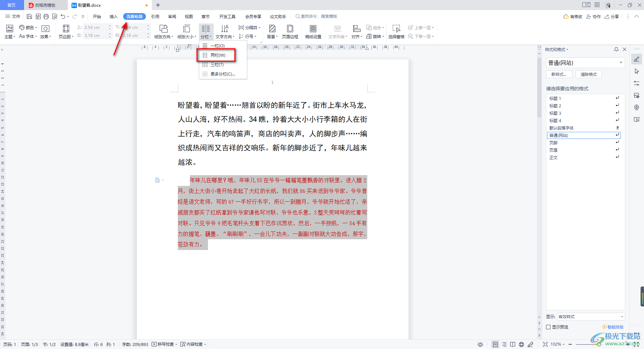644x349 pixels.
Task: Open the Themes (主题) gallery
Action: pyautogui.click(x=10, y=32)
